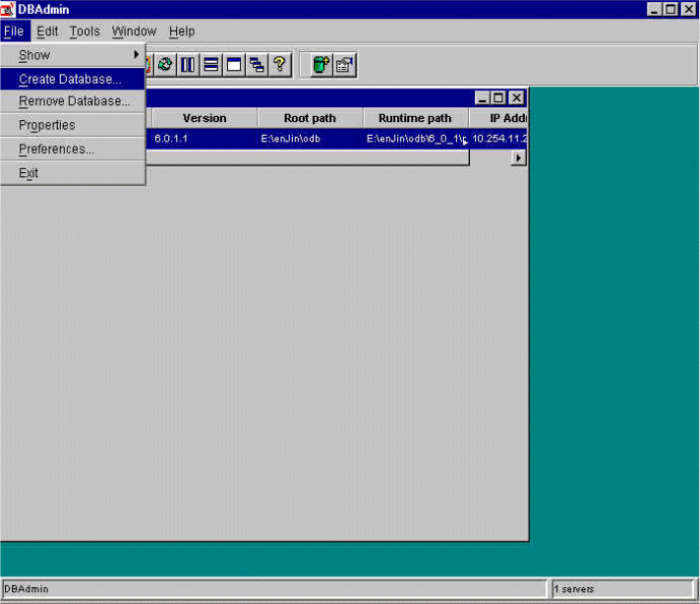Screen dimensions: 700x604
Task: Click the DBAdmin status bar text
Action: click(27, 589)
